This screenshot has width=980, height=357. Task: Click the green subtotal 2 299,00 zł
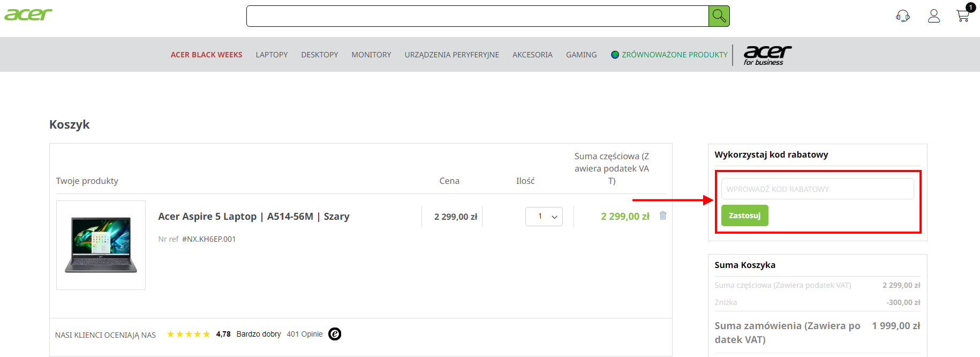(625, 217)
